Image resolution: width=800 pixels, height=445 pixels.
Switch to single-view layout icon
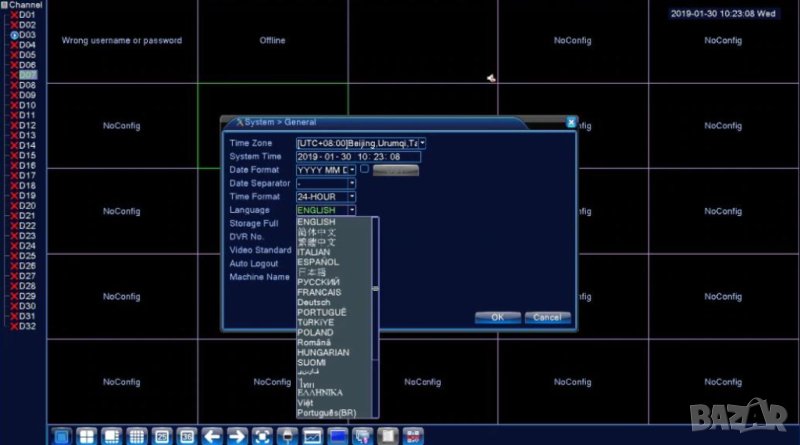point(60,436)
